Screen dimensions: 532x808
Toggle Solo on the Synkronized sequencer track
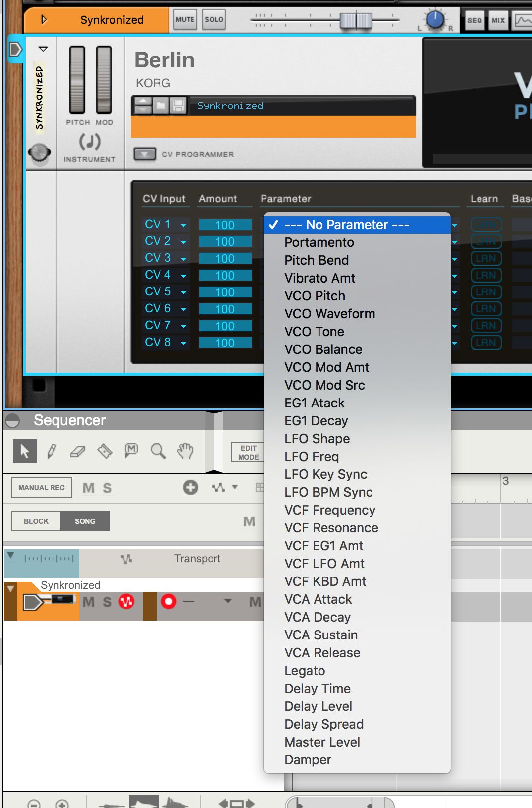[x=107, y=602]
